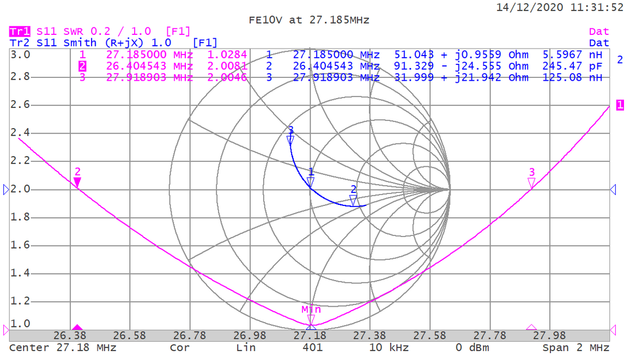
Task: Click magenta marker 3 on SWR curve
Action: coord(531,184)
